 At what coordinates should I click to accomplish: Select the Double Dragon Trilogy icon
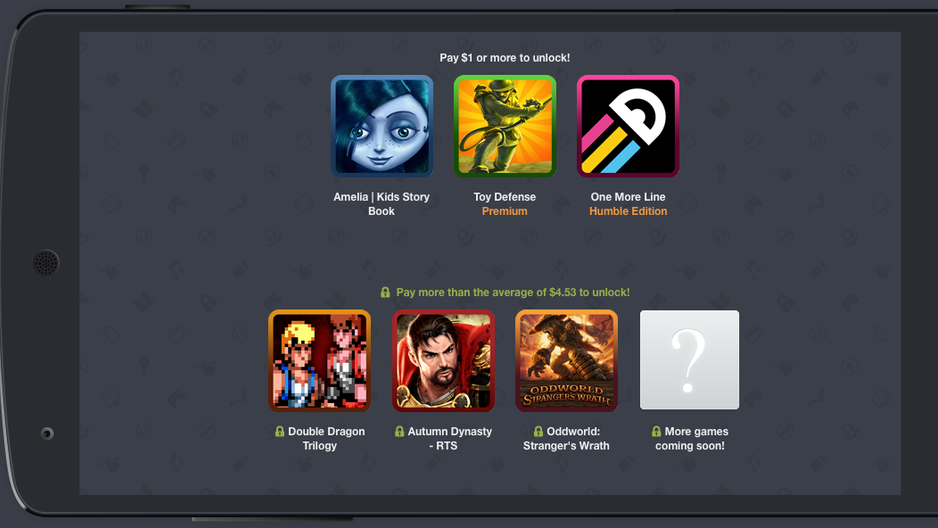coord(319,361)
